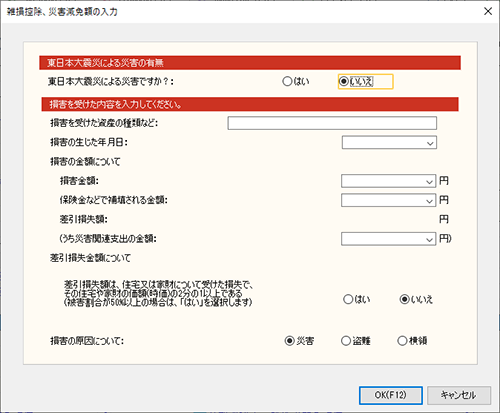Confirm with the OK(F12) button
The image size is (500, 413).
391,395
